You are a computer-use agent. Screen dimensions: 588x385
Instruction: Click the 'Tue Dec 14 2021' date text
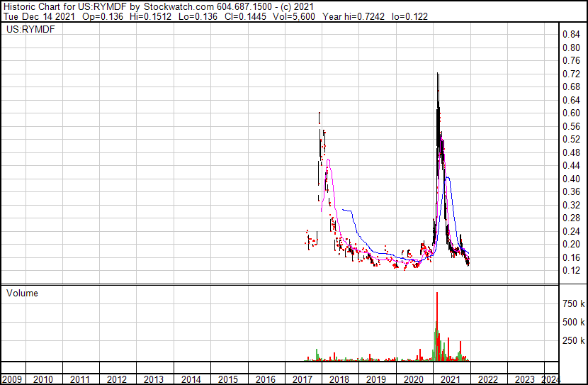click(39, 16)
